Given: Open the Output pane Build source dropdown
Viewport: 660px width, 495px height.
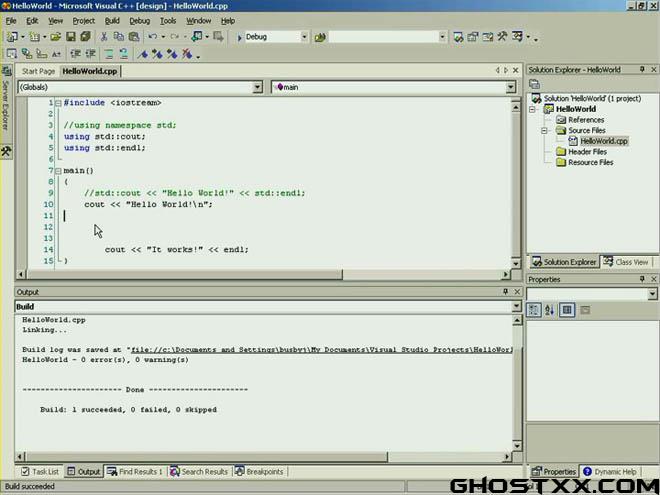Looking at the screenshot, I should [x=516, y=306].
